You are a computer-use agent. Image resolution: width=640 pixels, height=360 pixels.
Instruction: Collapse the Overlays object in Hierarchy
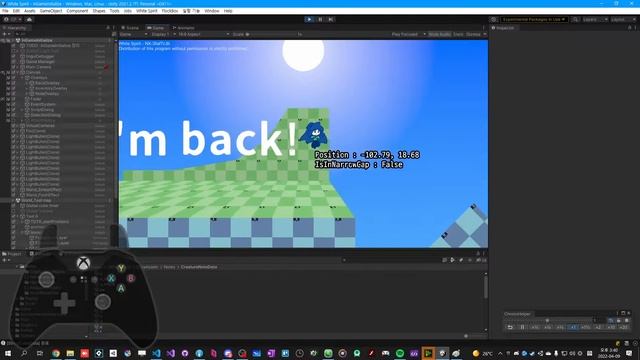click(22, 78)
